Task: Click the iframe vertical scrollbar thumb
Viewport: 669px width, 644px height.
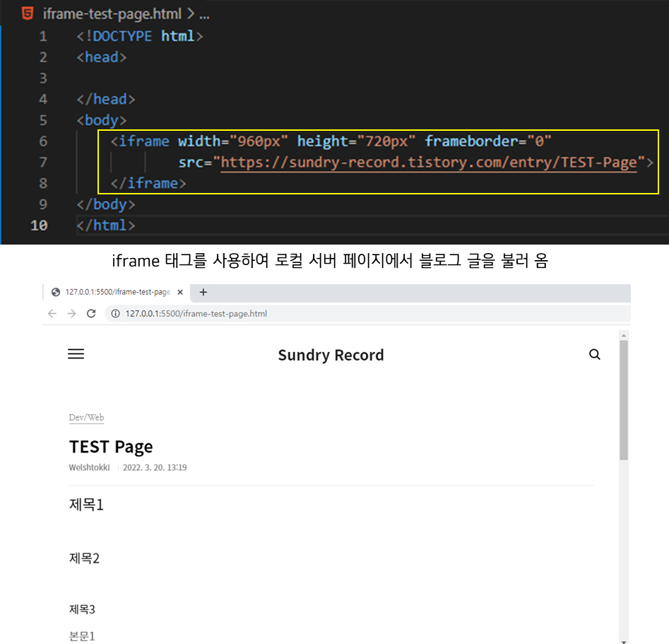Action: tap(624, 400)
